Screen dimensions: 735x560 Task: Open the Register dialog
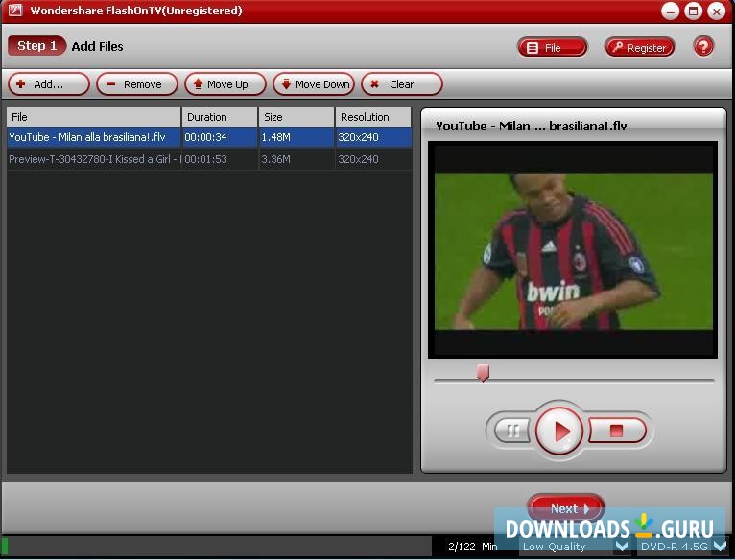[640, 48]
